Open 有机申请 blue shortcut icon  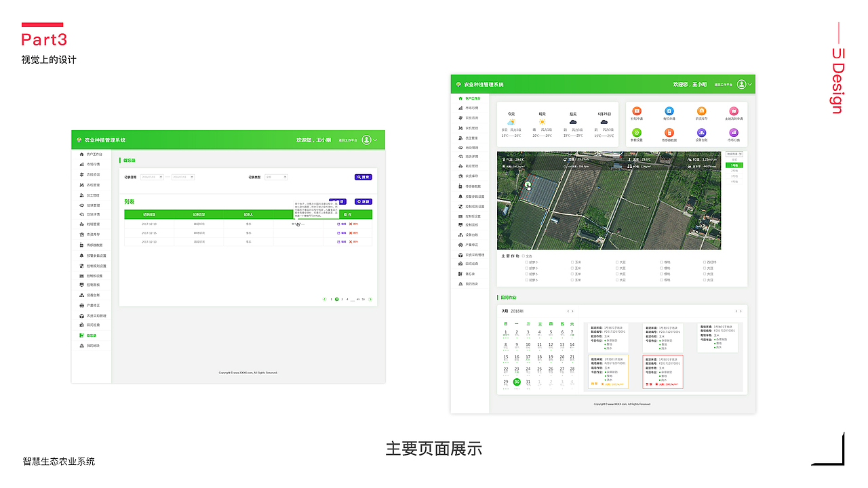click(x=669, y=111)
